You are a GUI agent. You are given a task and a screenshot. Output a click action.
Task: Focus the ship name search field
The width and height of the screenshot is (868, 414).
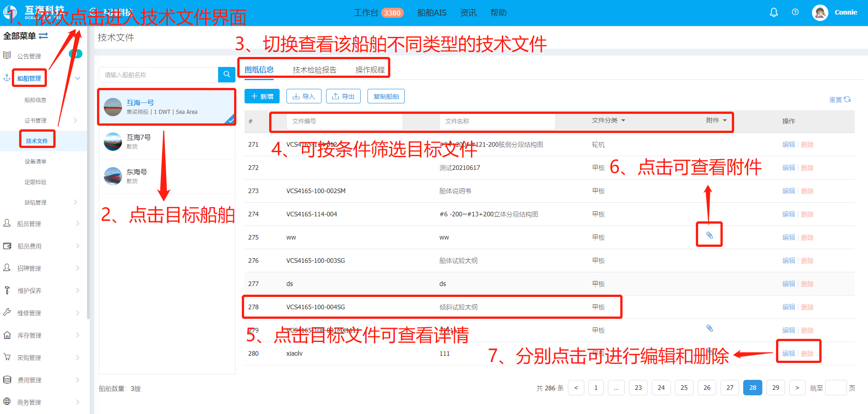tap(158, 75)
